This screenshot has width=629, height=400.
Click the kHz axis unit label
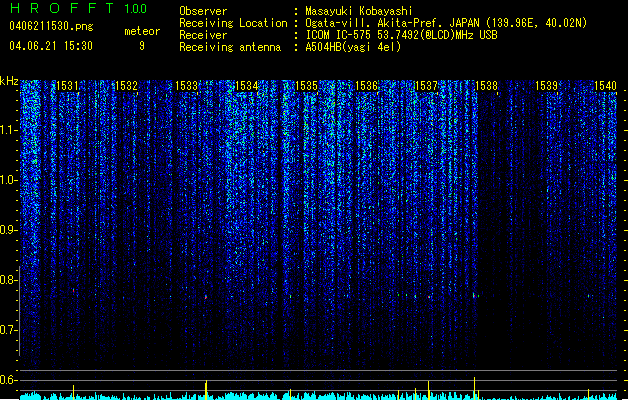[x=9, y=81]
